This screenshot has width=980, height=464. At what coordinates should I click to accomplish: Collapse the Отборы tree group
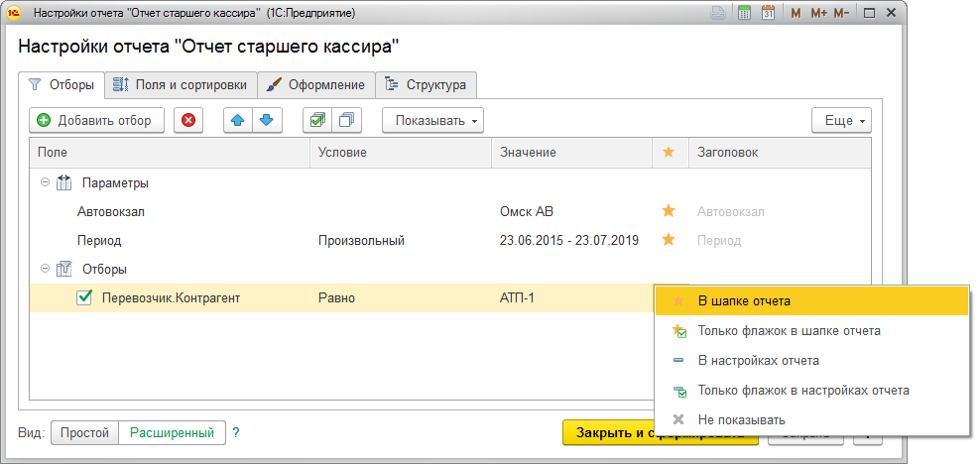(x=44, y=269)
